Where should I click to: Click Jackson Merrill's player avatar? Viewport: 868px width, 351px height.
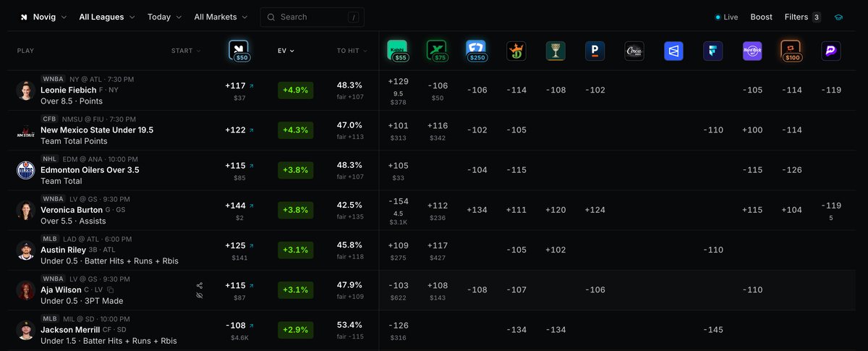[26, 330]
